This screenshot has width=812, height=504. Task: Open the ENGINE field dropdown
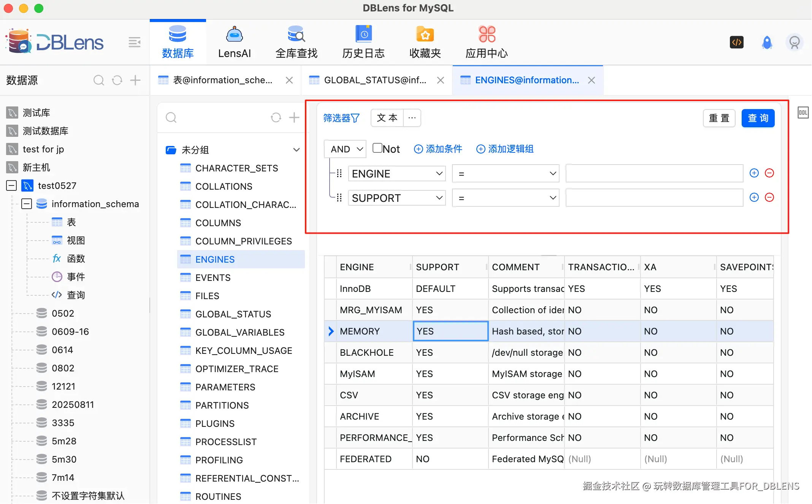[397, 174]
